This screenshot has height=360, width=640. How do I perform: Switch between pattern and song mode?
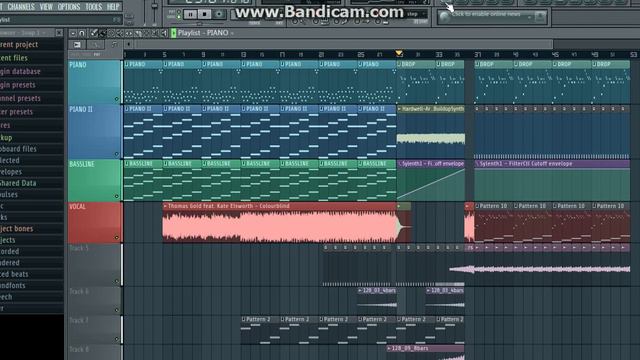(x=178, y=14)
